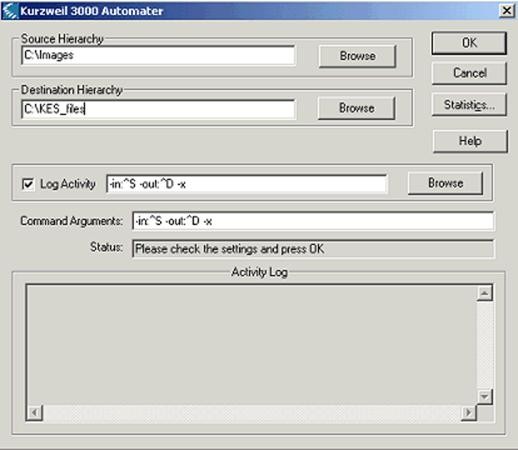Image resolution: width=518 pixels, height=450 pixels.
Task: Click the Cancel button
Action: 469,73
